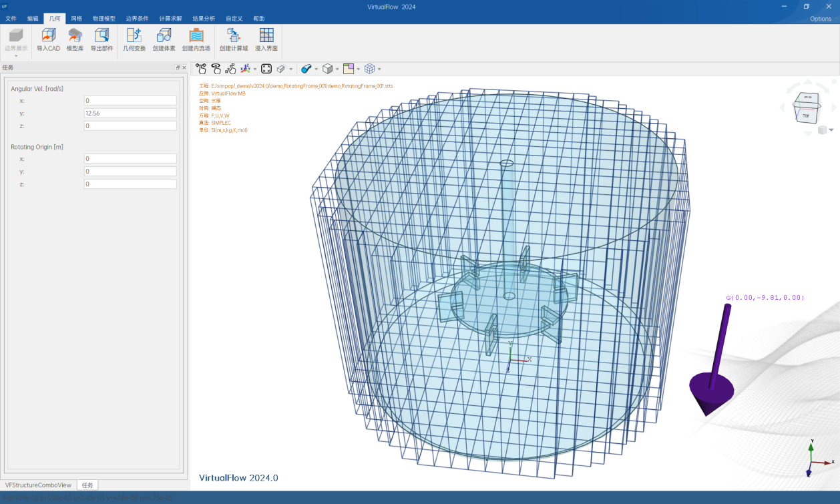Open the 边界条件 ribbon tab
The height and width of the screenshot is (504, 840).
(137, 19)
